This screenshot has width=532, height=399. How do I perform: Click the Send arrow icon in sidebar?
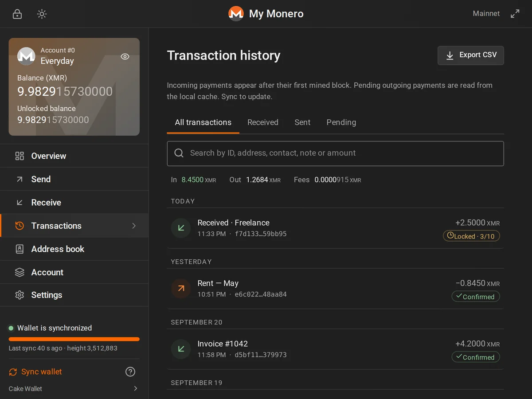(20, 179)
